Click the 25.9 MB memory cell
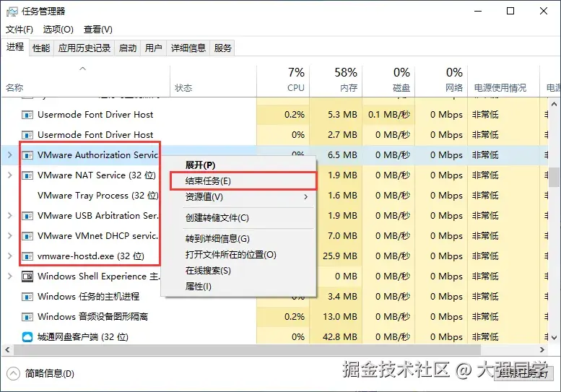The image size is (561, 392). click(339, 256)
